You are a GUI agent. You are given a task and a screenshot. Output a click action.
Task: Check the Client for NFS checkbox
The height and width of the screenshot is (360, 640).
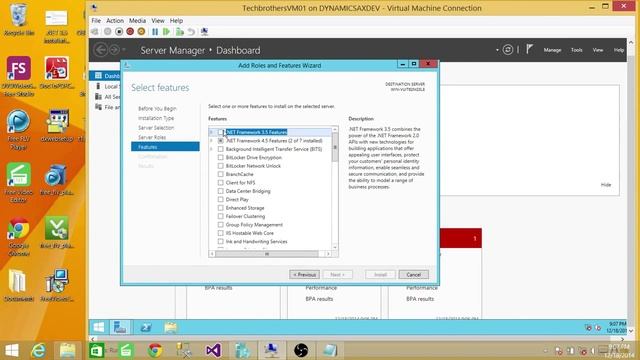220,183
